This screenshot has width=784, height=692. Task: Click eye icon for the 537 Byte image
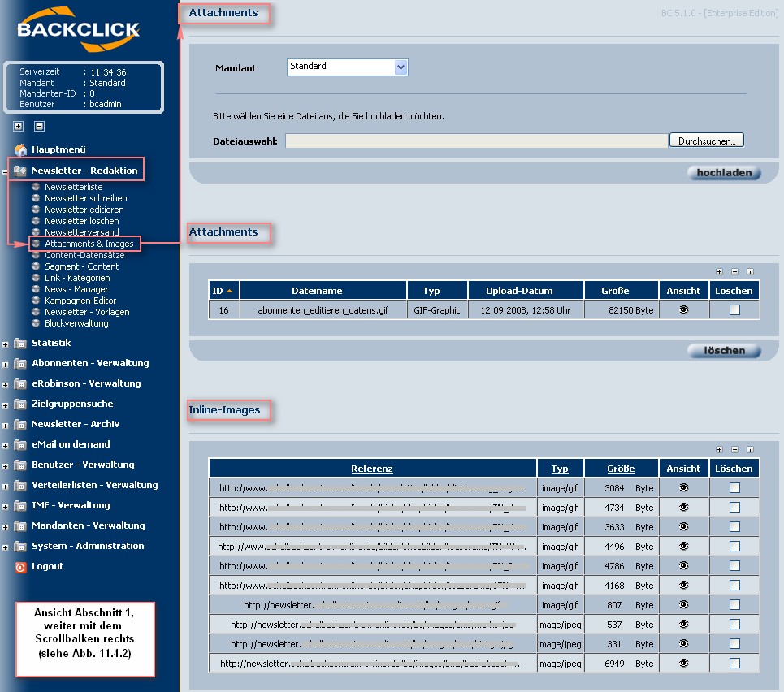click(x=683, y=625)
